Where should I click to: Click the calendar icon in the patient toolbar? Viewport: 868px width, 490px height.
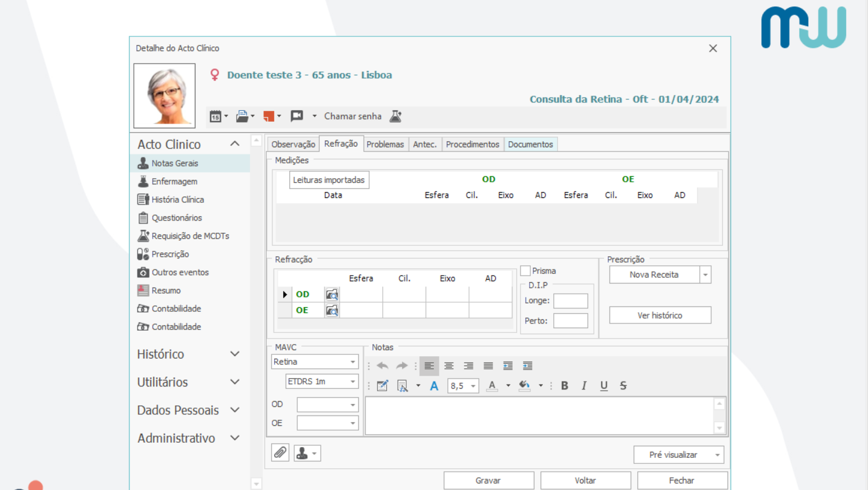(215, 116)
